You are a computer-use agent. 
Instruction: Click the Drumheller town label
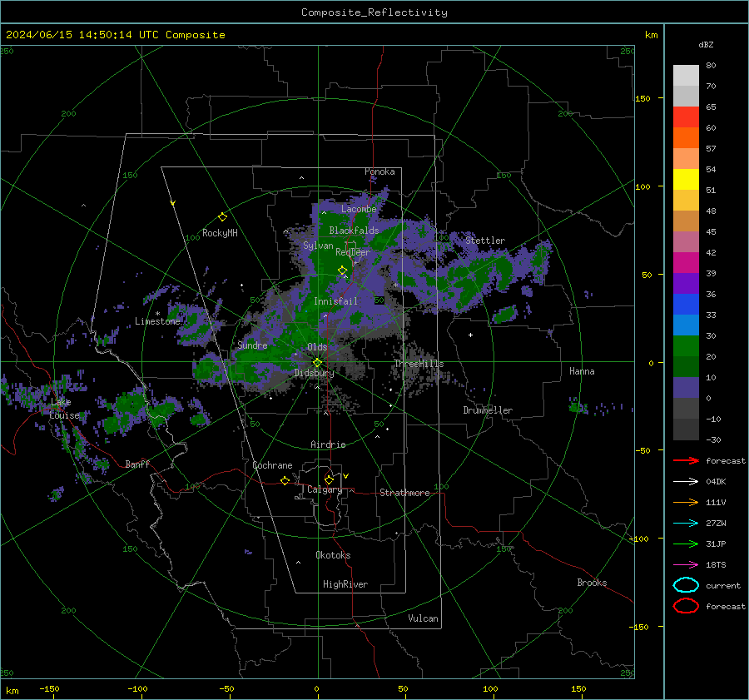point(488,410)
